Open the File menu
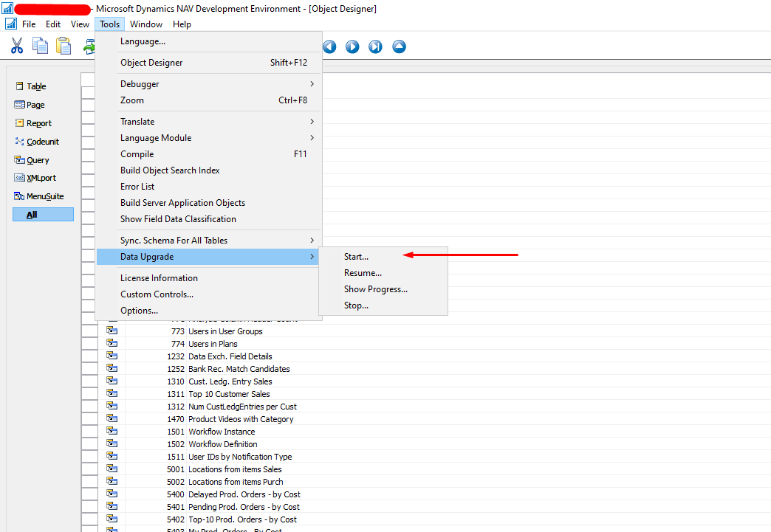The height and width of the screenshot is (532, 771). pos(29,24)
